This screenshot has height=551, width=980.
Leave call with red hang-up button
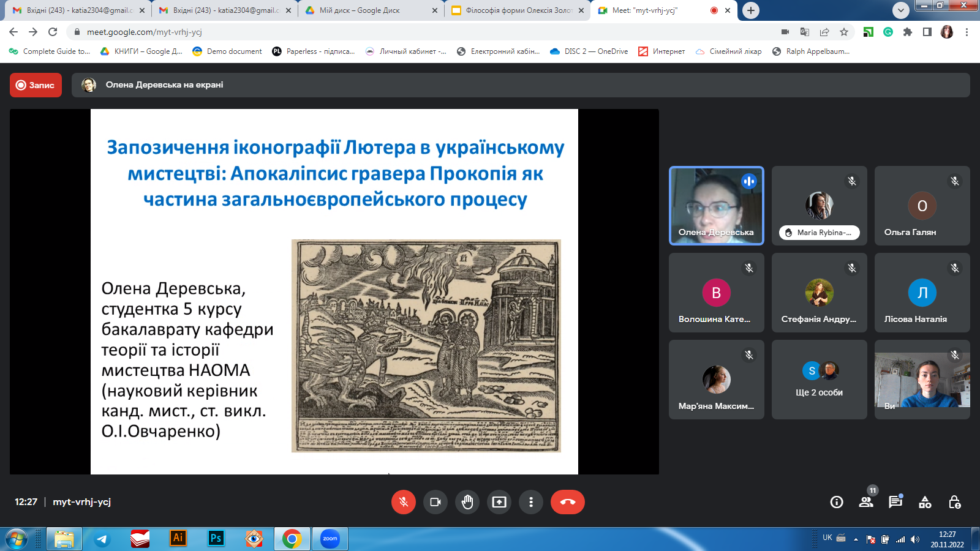point(568,502)
